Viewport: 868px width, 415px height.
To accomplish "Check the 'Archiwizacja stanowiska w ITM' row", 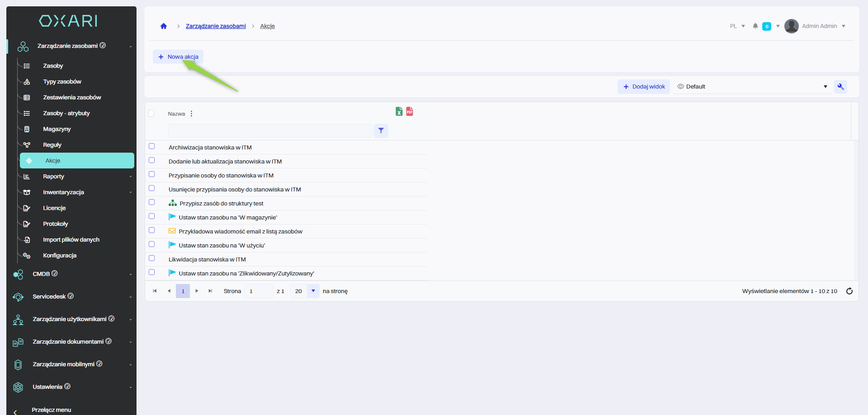I will (x=152, y=146).
